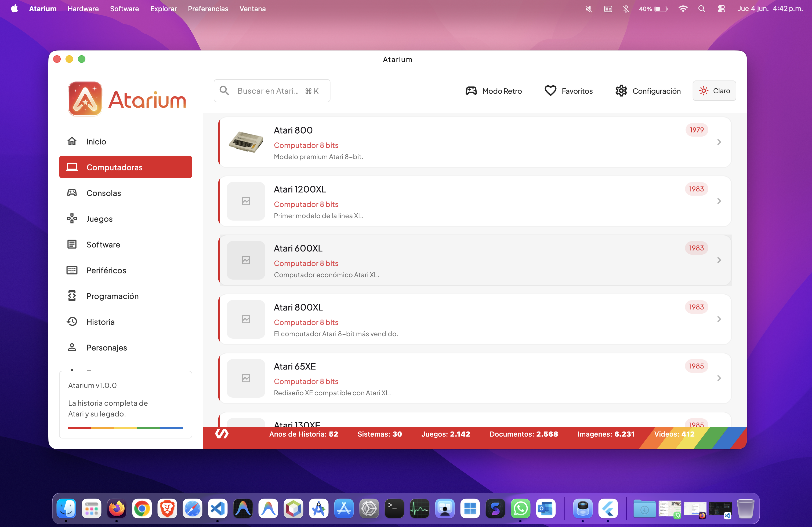Click the Atari 800 computer thumbnail
Screen dimensions: 812x527
[246, 142]
